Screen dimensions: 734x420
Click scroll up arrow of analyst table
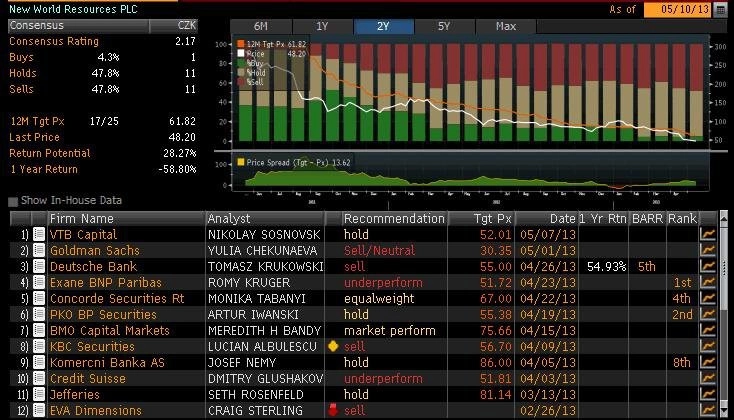coord(724,217)
